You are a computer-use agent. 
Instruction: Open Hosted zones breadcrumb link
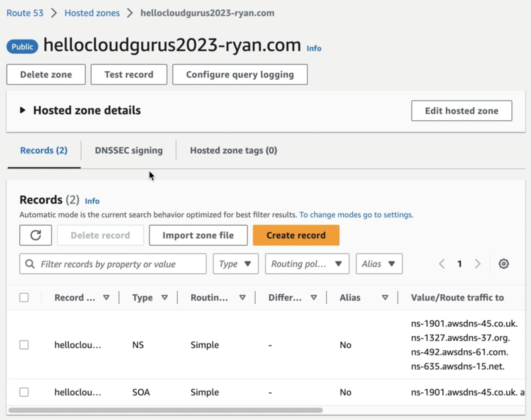tap(92, 13)
